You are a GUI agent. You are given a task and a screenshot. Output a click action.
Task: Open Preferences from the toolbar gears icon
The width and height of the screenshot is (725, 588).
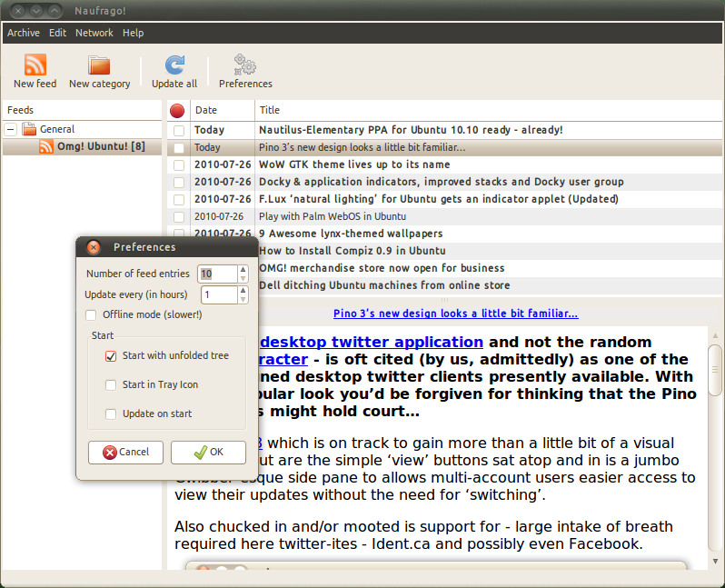(x=244, y=65)
